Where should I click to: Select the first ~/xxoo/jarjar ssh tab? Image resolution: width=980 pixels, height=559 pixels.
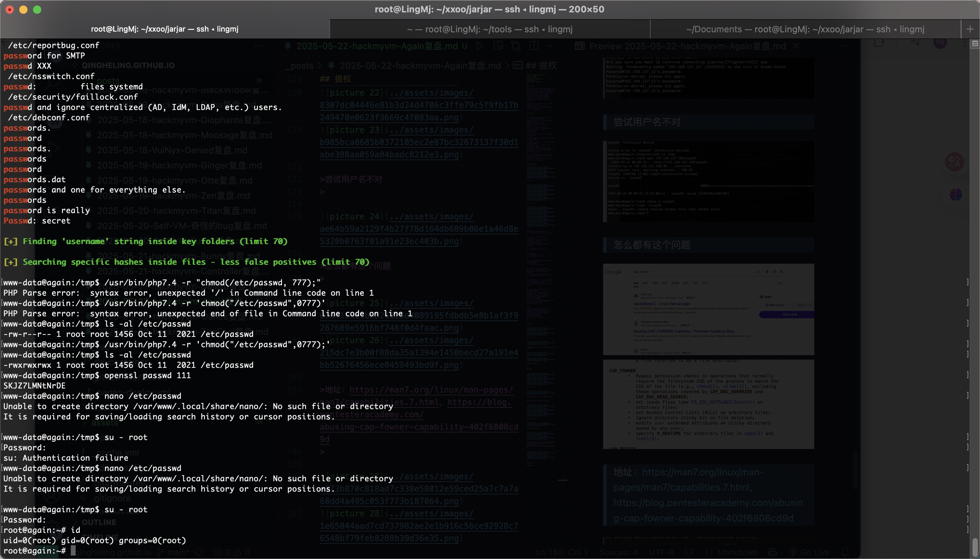click(x=165, y=29)
